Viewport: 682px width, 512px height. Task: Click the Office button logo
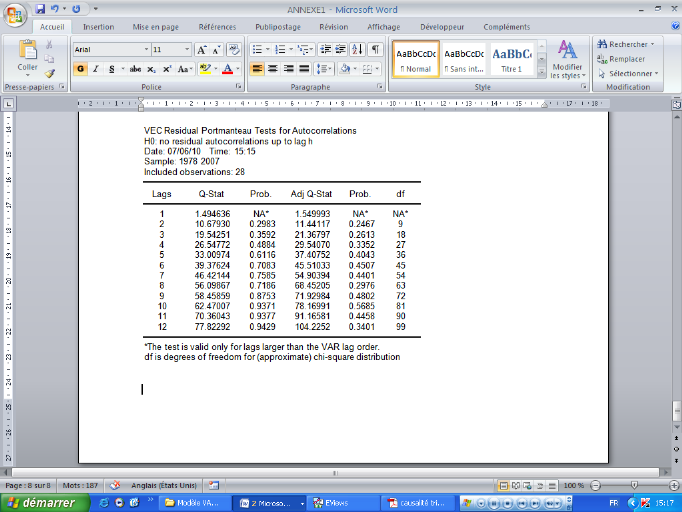14,12
